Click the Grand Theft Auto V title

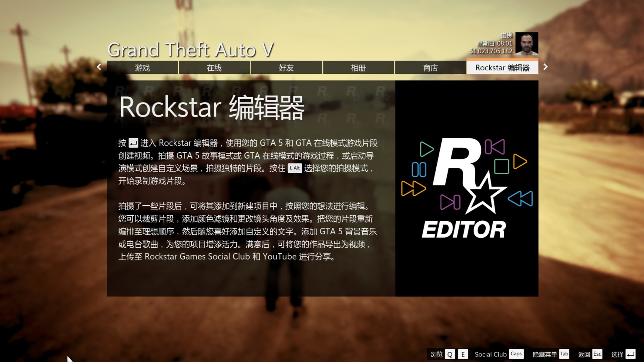pos(190,50)
